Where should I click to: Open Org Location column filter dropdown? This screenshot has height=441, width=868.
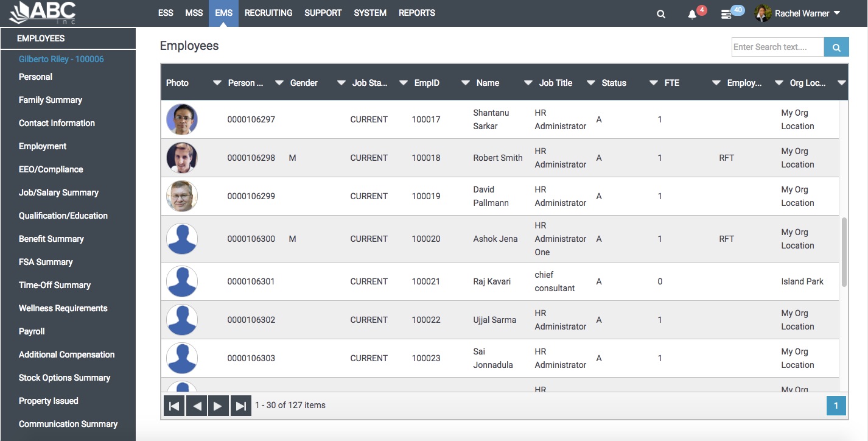[x=842, y=83]
